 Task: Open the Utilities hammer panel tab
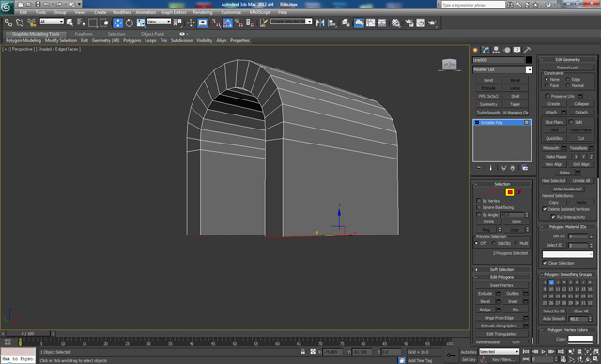(527, 50)
